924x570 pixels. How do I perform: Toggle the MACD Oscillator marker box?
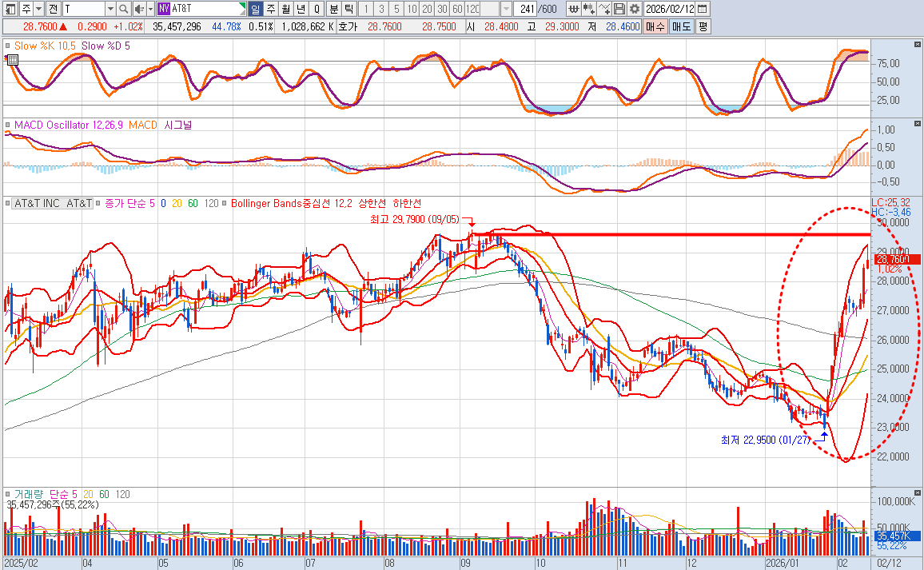click(9, 126)
